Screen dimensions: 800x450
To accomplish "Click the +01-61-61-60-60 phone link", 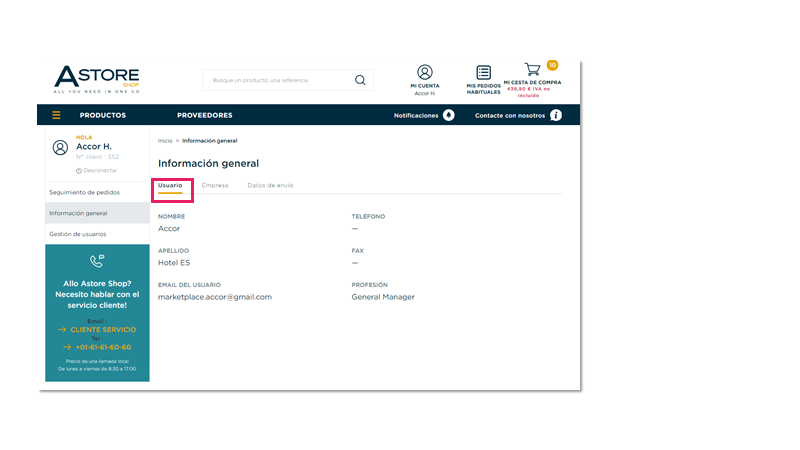I will pyautogui.click(x=103, y=347).
